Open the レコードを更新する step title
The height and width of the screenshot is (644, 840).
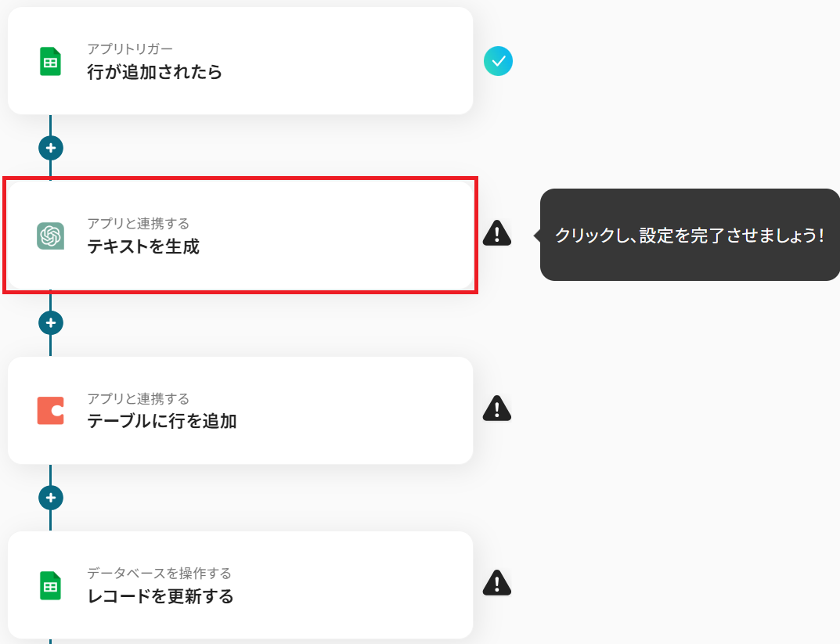[160, 596]
